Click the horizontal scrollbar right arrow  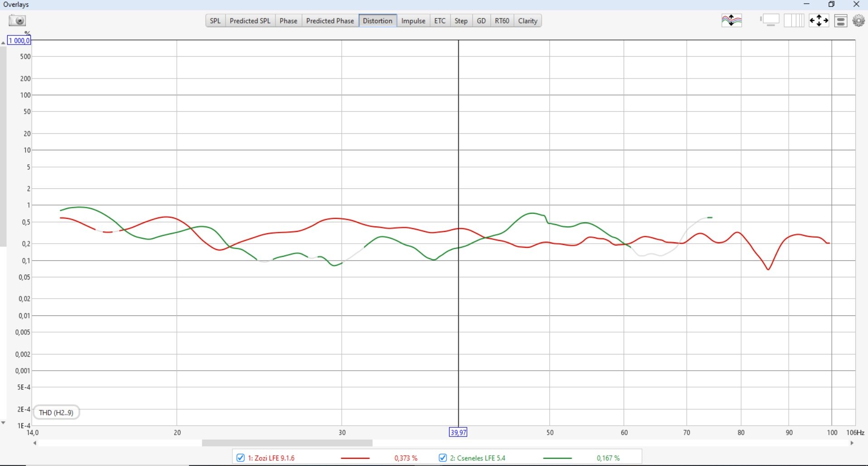(852, 443)
